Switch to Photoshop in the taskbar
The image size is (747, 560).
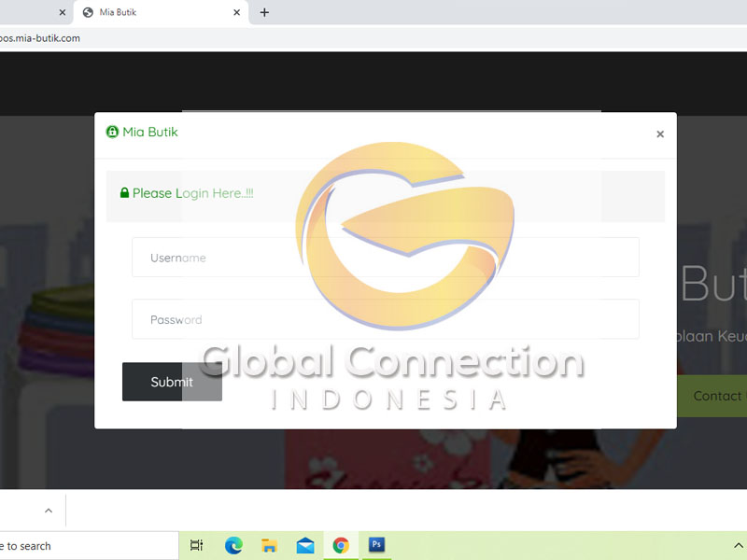[x=376, y=545]
